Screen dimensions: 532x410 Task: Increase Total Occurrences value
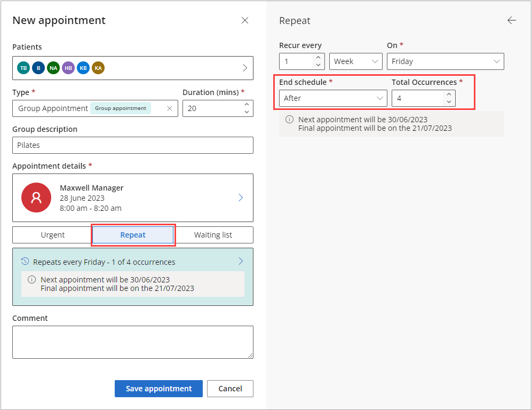coord(449,94)
